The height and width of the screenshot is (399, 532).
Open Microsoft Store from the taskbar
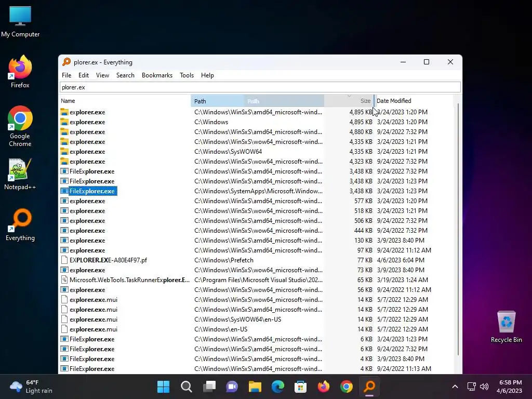coord(301,387)
